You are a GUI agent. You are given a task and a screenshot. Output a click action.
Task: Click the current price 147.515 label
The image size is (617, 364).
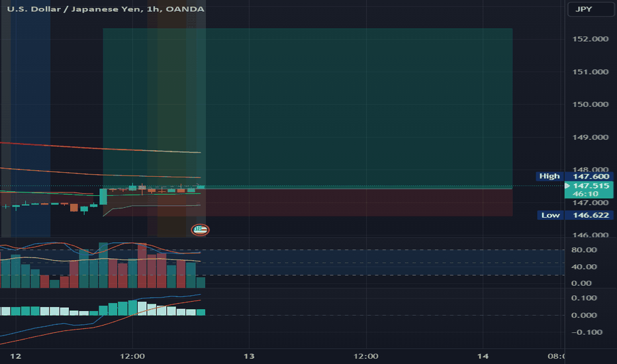tap(589, 190)
